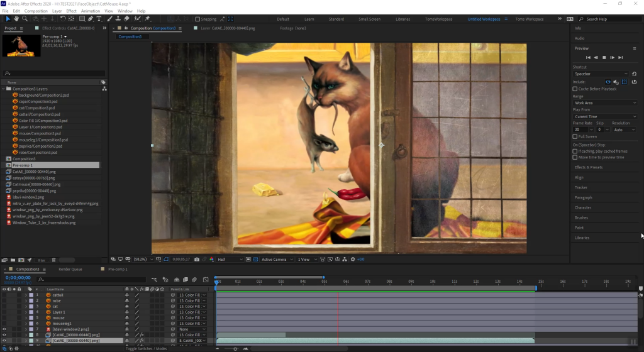Check If caching, play cached frames

tap(575, 151)
